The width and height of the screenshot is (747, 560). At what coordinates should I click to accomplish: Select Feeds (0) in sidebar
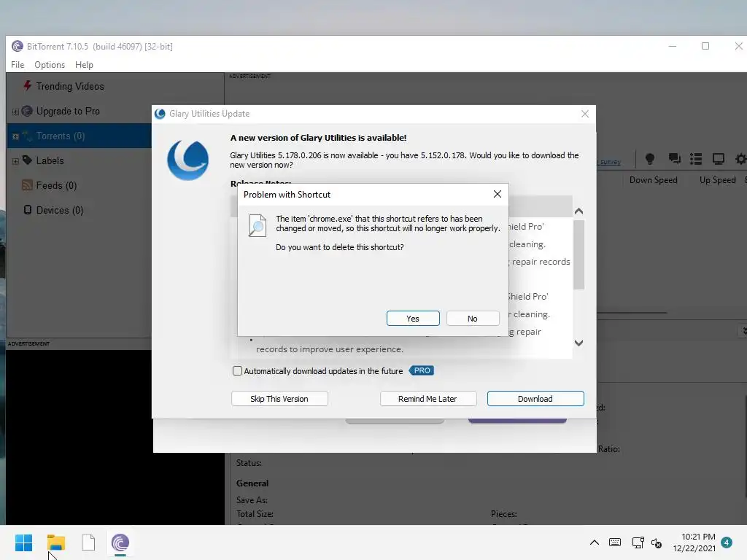[x=56, y=185]
